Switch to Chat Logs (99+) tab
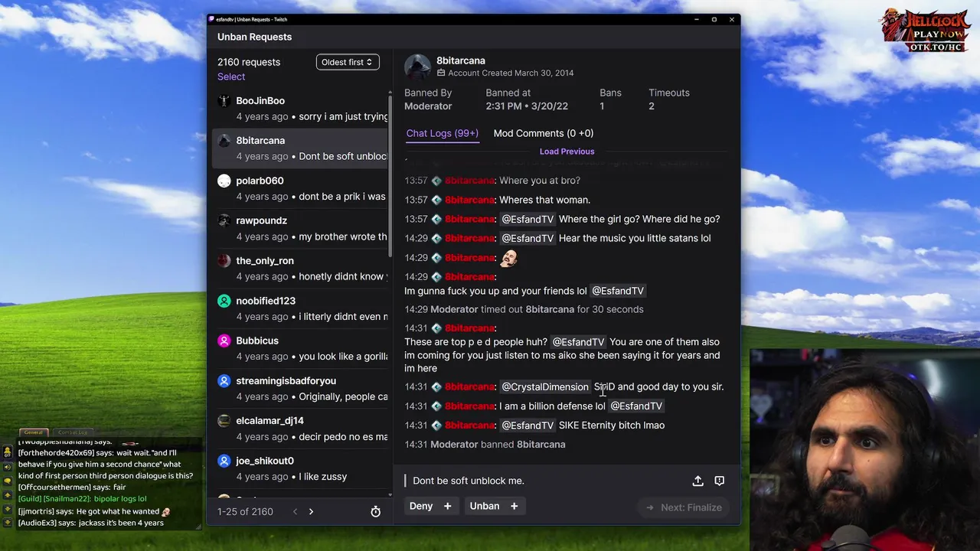The width and height of the screenshot is (980, 551). [x=442, y=133]
